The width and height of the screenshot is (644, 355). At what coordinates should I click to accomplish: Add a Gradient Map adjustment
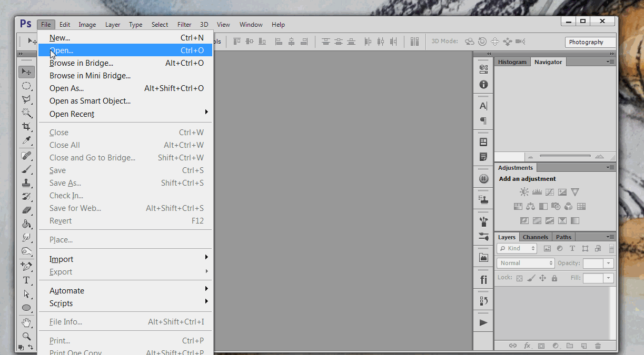(x=575, y=220)
